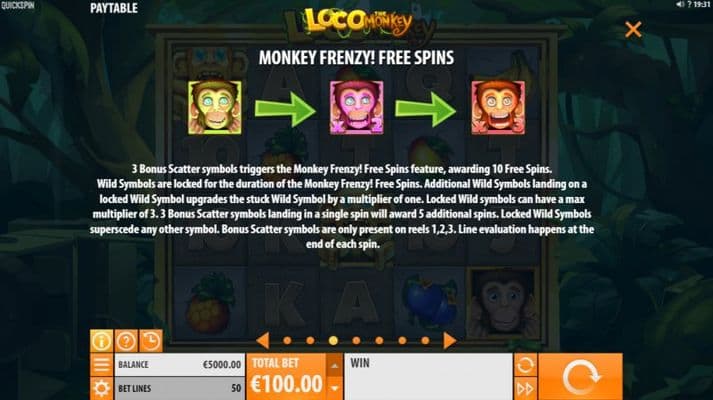Click the Bet Lines field showing 50
Image resolution: width=713 pixels, height=400 pixels.
coord(180,389)
